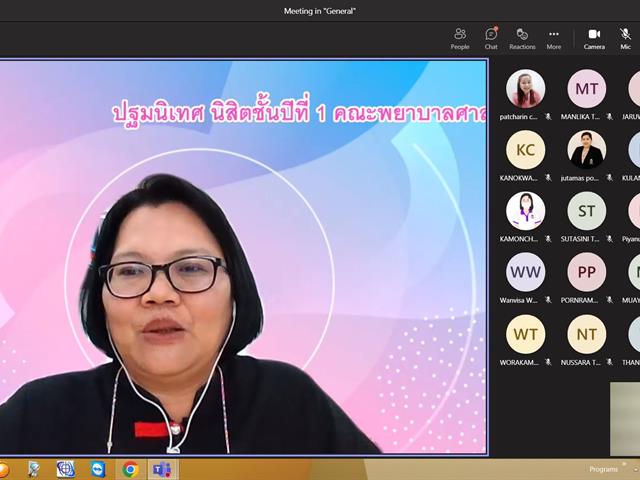Select the PP avatar for PORNRAM

[x=587, y=272]
